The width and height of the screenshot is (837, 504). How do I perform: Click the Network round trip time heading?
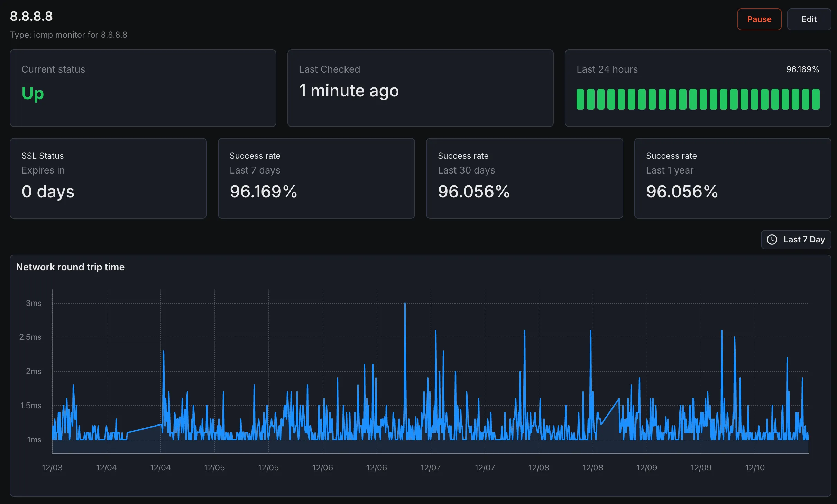click(x=70, y=267)
